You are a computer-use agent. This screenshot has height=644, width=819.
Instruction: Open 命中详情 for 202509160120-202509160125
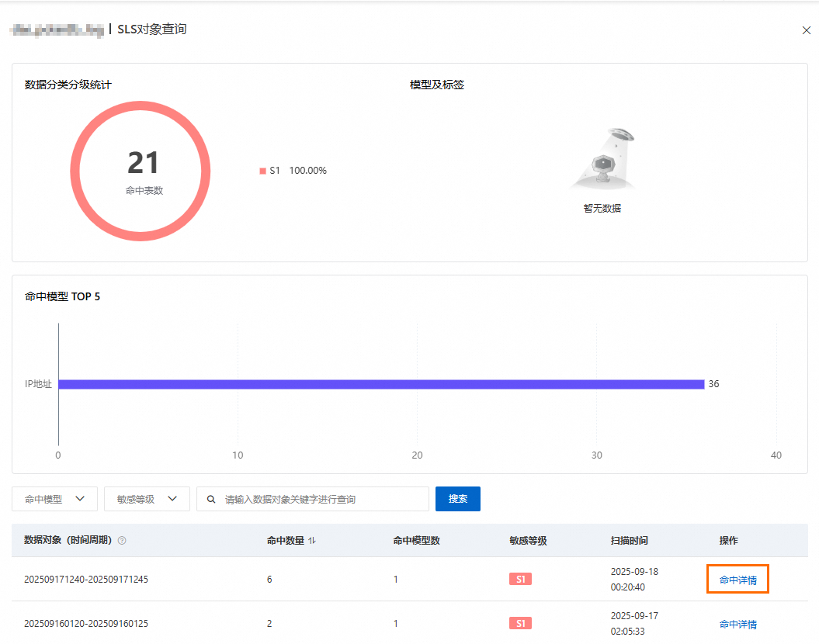click(737, 624)
